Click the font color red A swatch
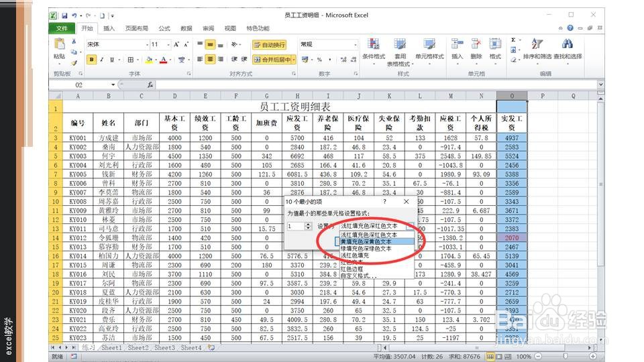 tap(164, 60)
